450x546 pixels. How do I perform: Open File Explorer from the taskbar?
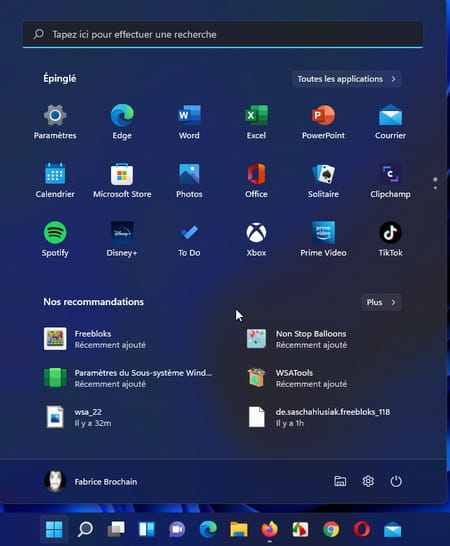(x=239, y=529)
